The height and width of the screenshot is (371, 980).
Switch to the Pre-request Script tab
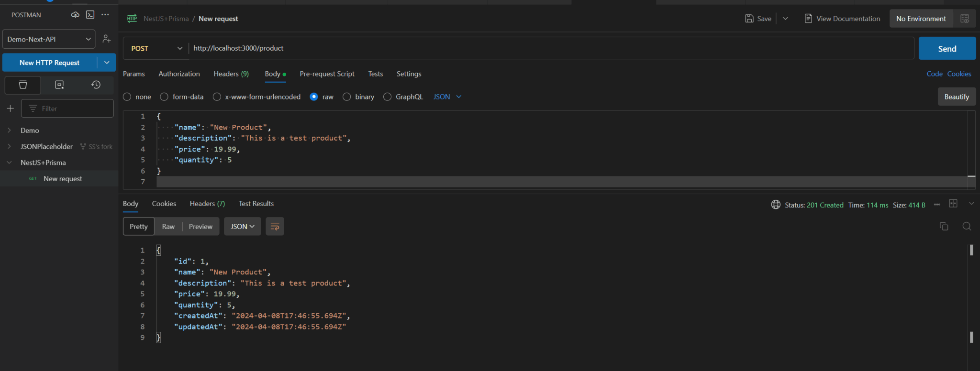[327, 74]
